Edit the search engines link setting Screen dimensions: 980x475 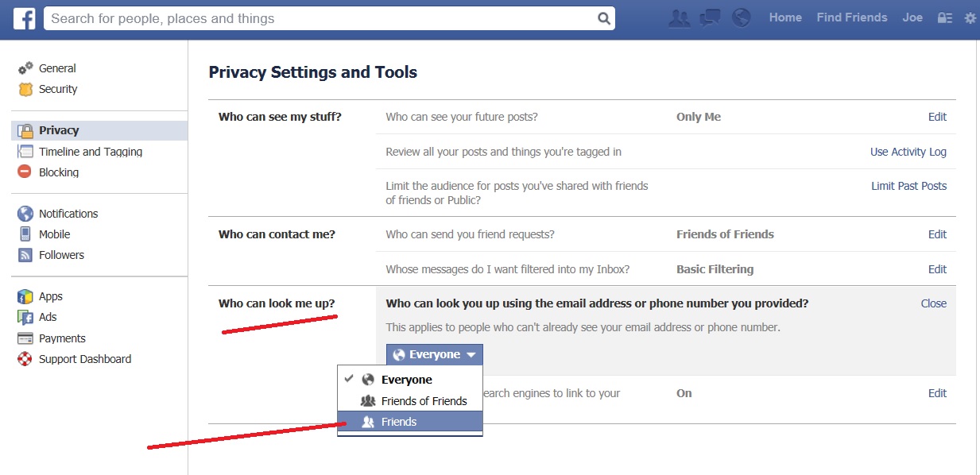[x=937, y=393]
